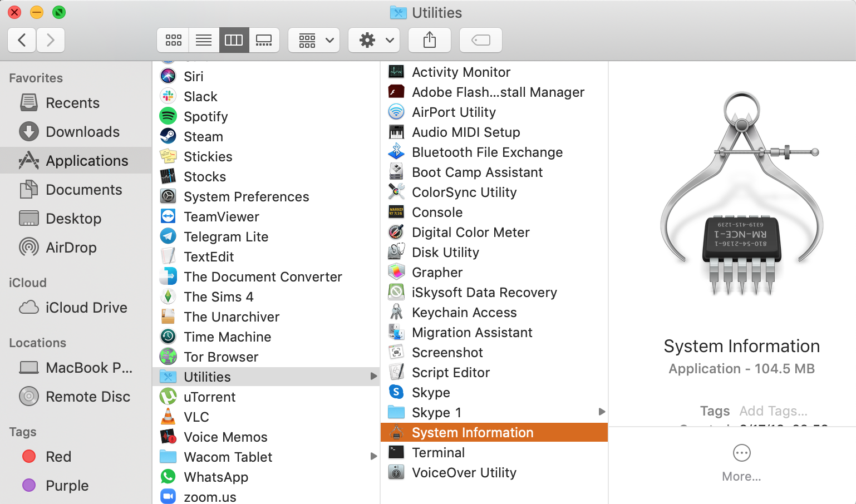Select The Sims 4 icon

pyautogui.click(x=168, y=296)
